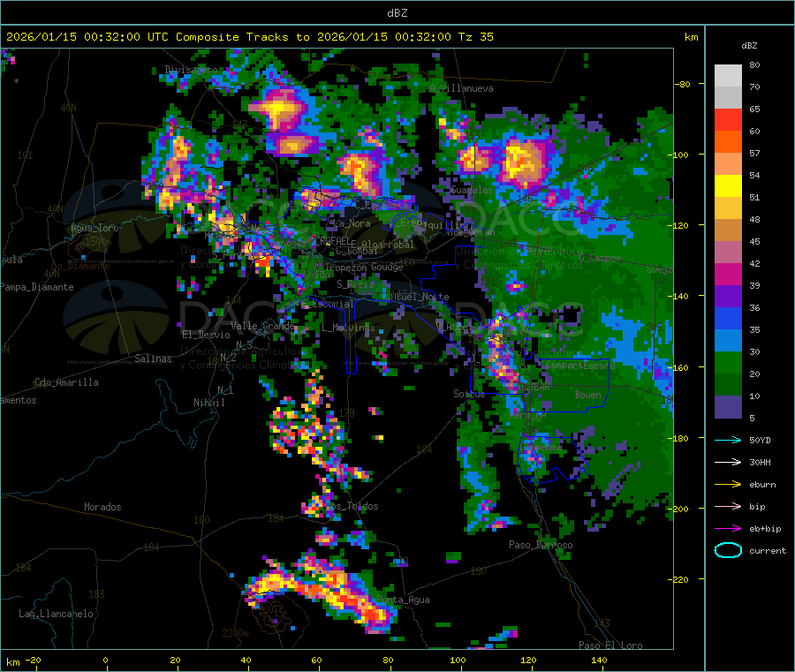795x672 pixels.
Task: Select the red swatch between 65 and 60
Action: tap(728, 119)
